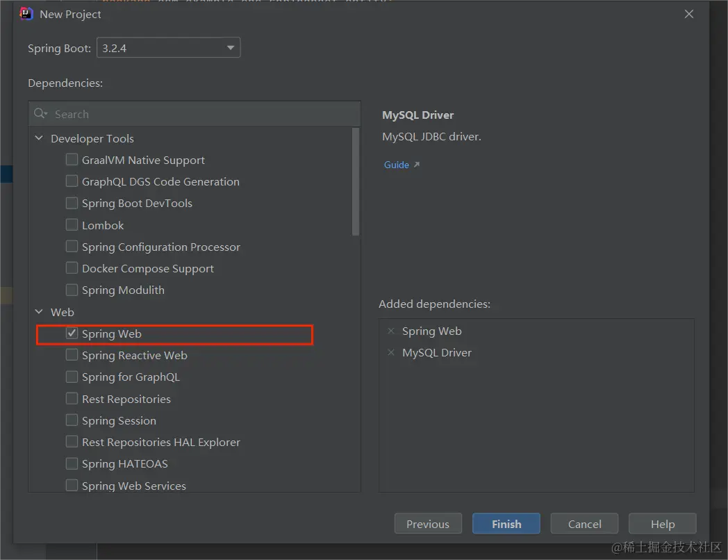The height and width of the screenshot is (560, 728).
Task: Click the search magnifier icon
Action: coord(40,113)
